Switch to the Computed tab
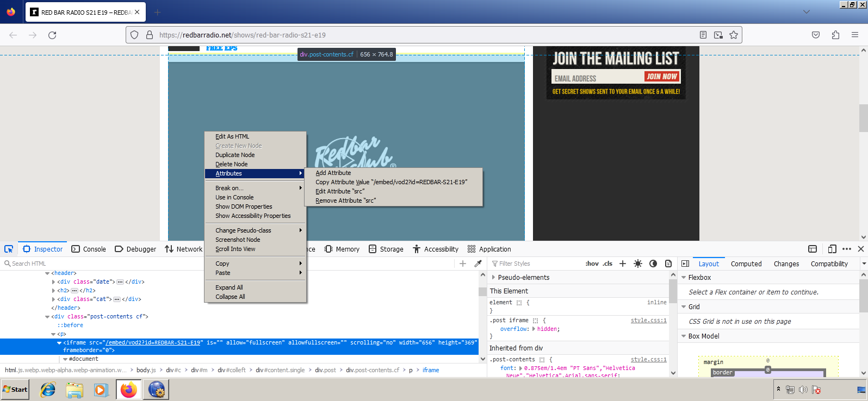 coord(746,264)
